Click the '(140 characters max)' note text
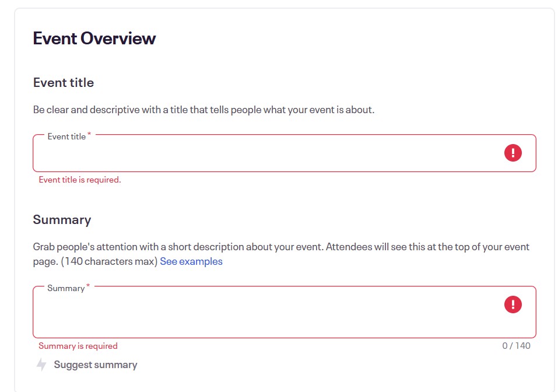This screenshot has width=558, height=392. point(109,261)
